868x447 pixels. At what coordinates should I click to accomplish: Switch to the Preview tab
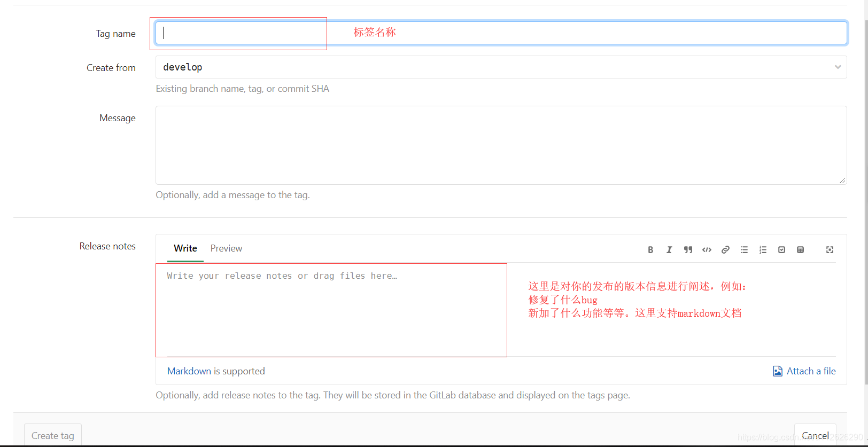(226, 248)
